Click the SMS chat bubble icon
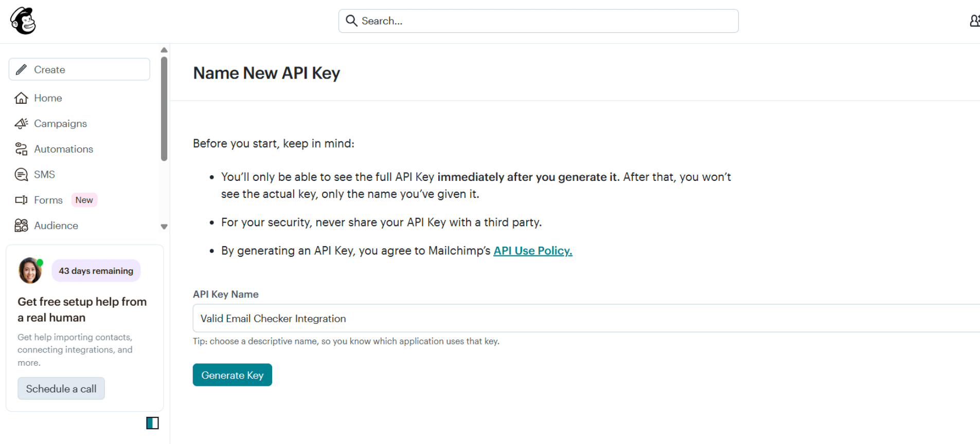This screenshot has height=444, width=980. (x=21, y=174)
